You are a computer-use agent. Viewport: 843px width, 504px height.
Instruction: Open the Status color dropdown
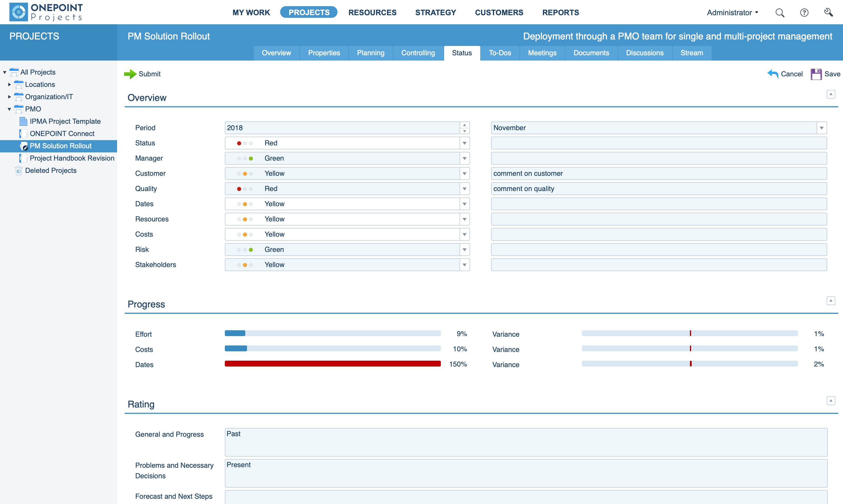(x=465, y=143)
